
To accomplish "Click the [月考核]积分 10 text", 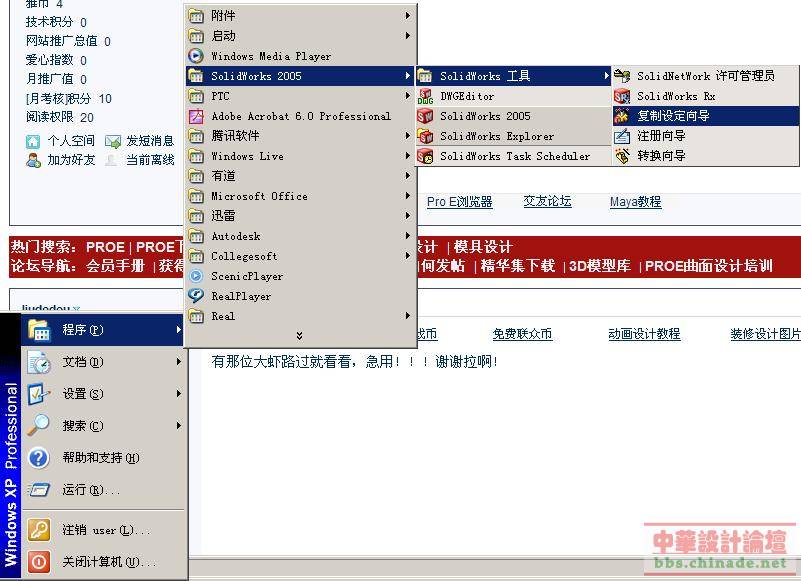I will pyautogui.click(x=68, y=99).
